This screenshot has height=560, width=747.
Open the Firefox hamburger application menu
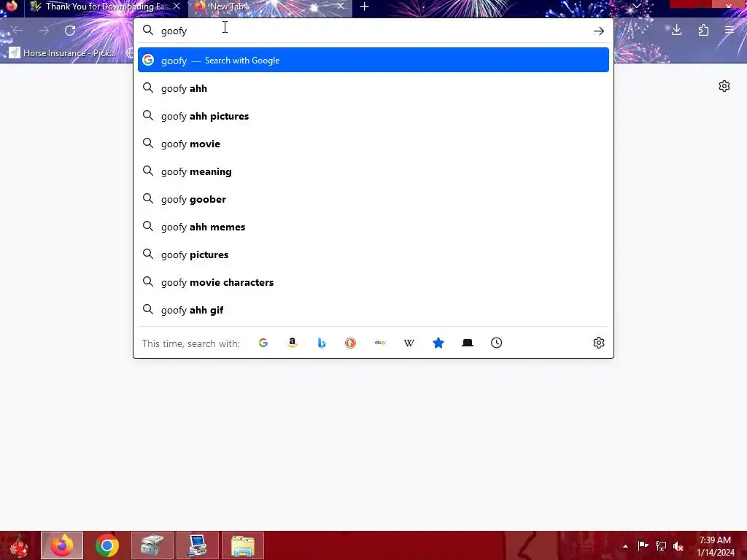(x=729, y=31)
